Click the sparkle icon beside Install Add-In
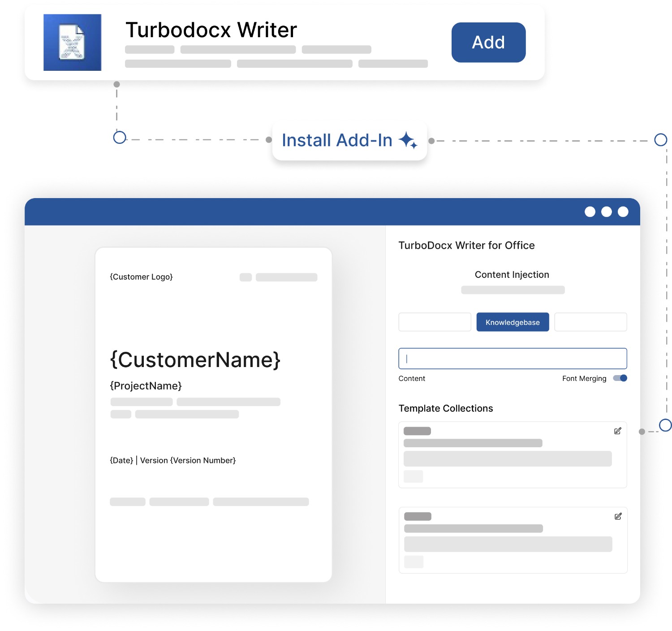The height and width of the screenshot is (631, 672). (x=408, y=140)
